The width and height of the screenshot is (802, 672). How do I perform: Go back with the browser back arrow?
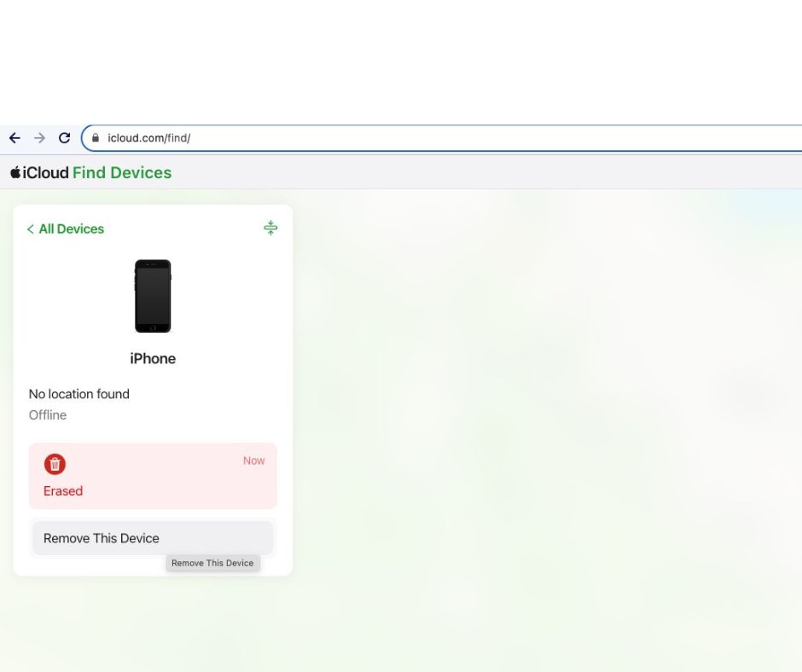[x=15, y=138]
